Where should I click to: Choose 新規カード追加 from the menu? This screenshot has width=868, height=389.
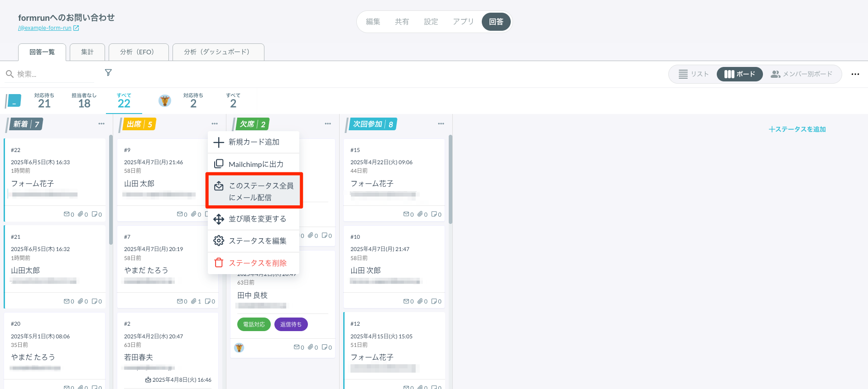(254, 142)
